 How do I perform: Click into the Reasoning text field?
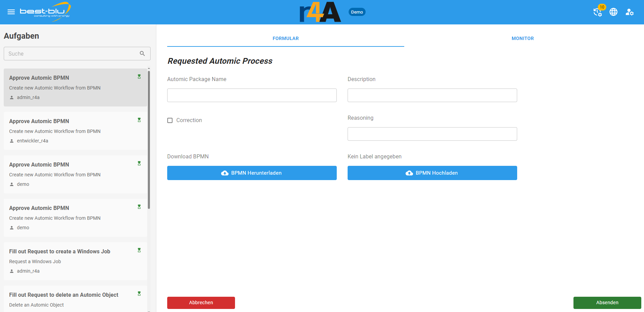(x=432, y=134)
